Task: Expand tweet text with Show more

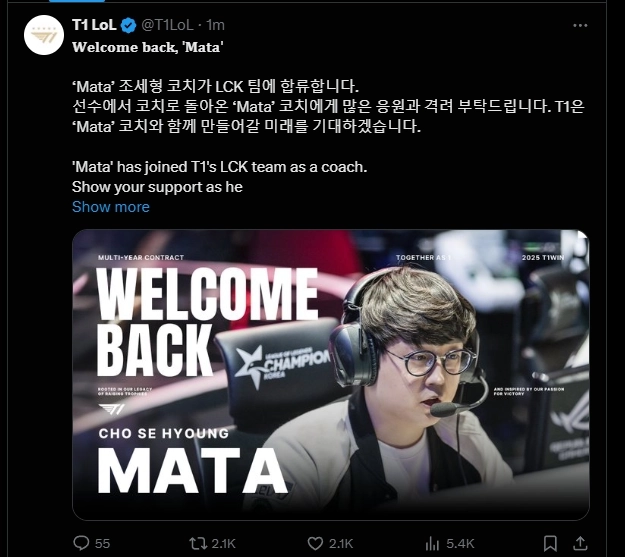Action: coord(111,207)
